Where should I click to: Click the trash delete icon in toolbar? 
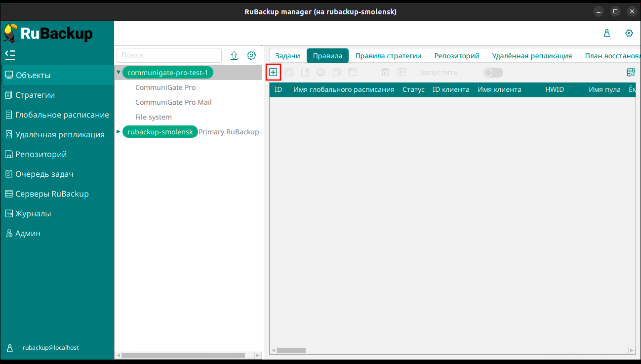385,73
